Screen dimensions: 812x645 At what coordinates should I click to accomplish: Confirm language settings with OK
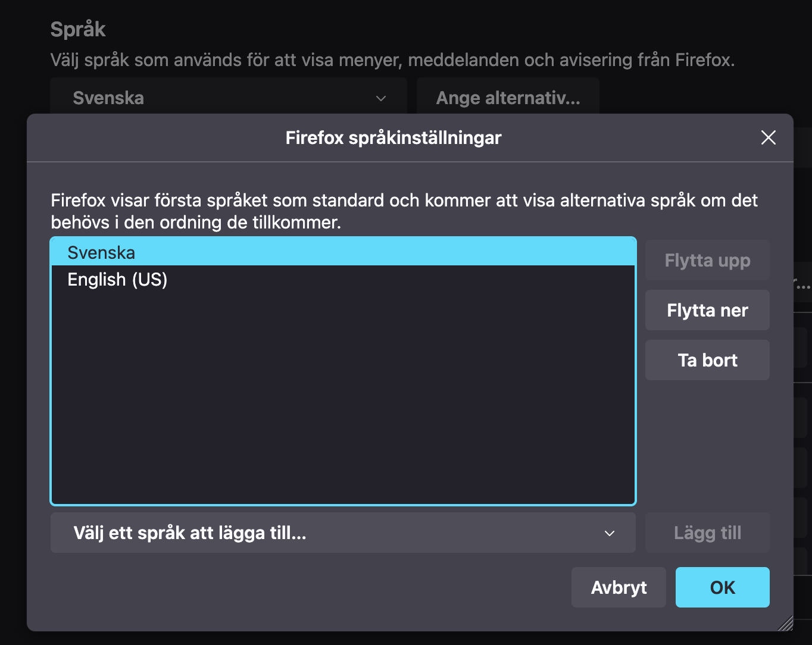pyautogui.click(x=722, y=587)
